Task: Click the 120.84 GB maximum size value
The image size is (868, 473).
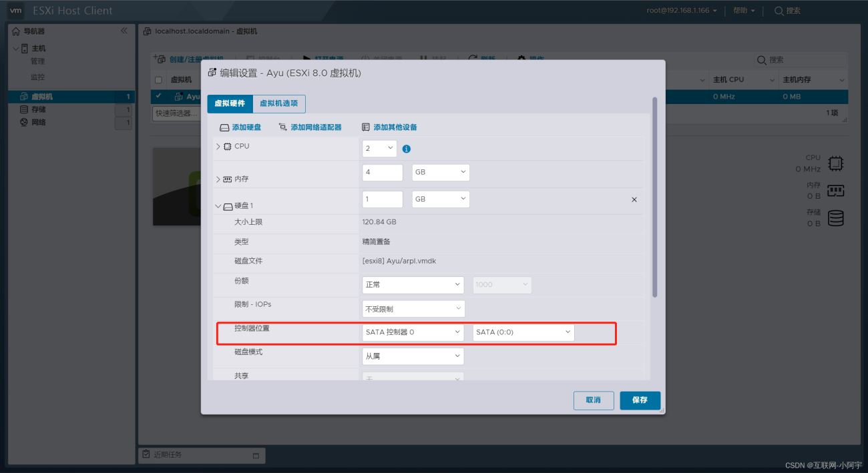Action: coord(379,222)
